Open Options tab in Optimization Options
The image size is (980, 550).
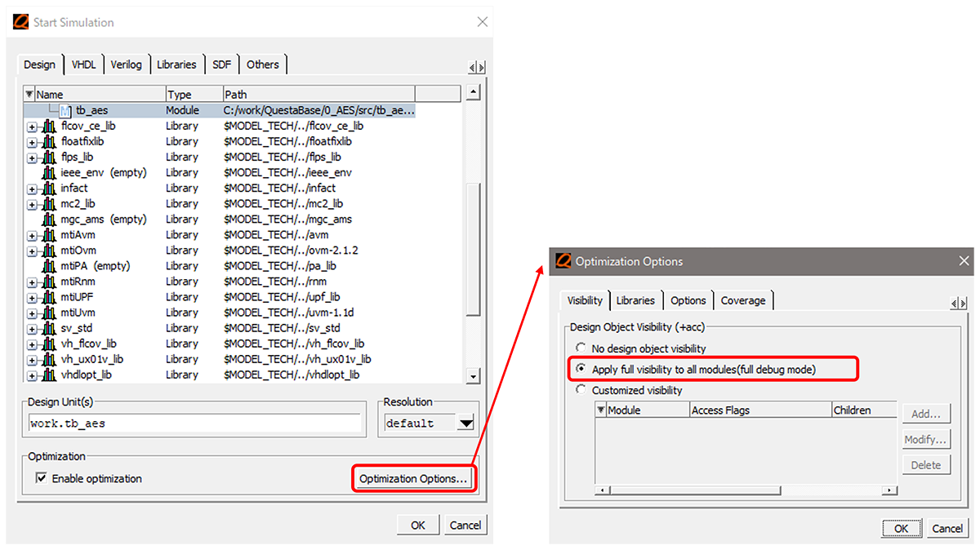tap(688, 300)
